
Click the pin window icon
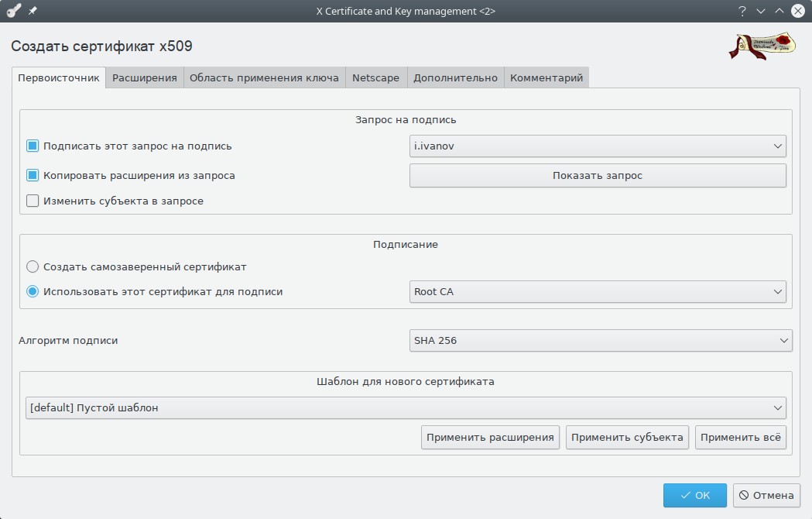point(33,11)
